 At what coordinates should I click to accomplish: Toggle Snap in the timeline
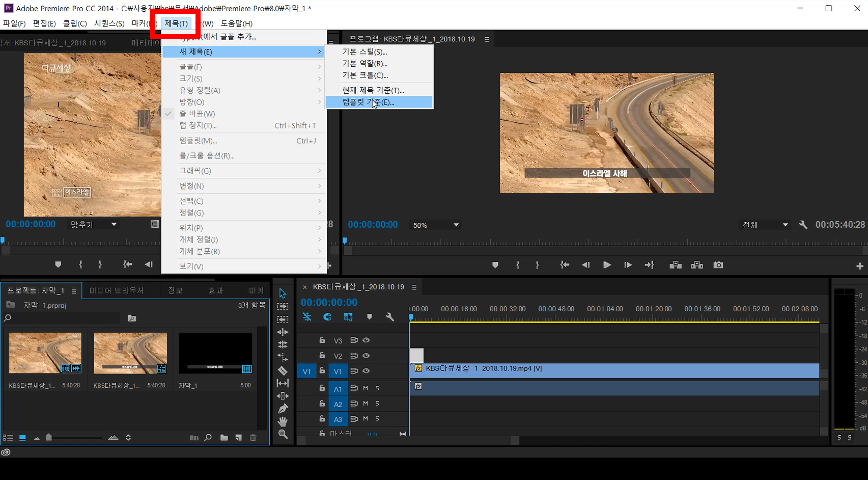[327, 317]
